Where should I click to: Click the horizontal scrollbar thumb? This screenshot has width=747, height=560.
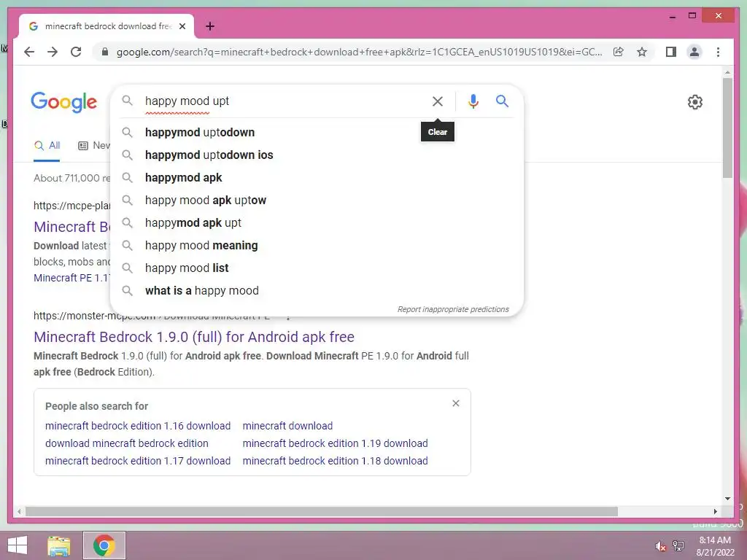[321, 511]
